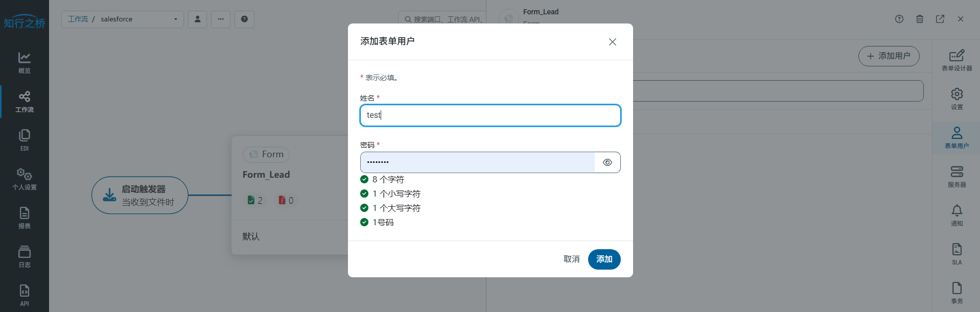Toggle password visibility eye icon
980x312 pixels.
(607, 162)
